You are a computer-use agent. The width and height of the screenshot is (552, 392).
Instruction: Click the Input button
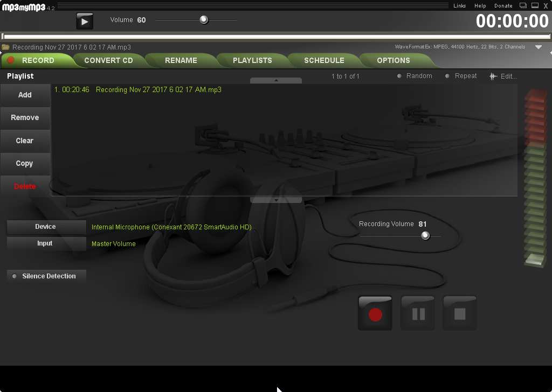click(46, 243)
